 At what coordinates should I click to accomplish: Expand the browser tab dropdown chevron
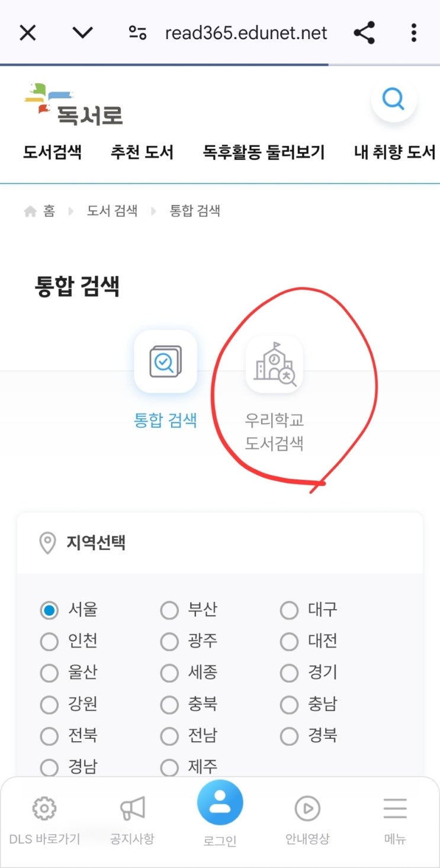82,33
